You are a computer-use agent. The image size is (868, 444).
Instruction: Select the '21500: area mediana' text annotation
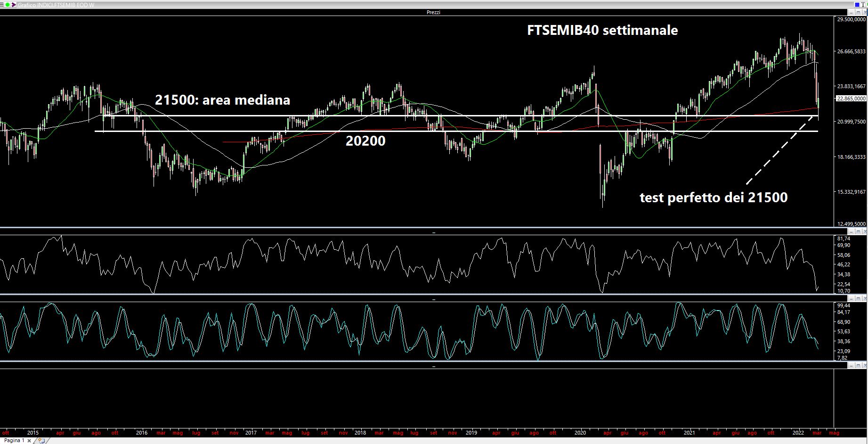[x=223, y=100]
